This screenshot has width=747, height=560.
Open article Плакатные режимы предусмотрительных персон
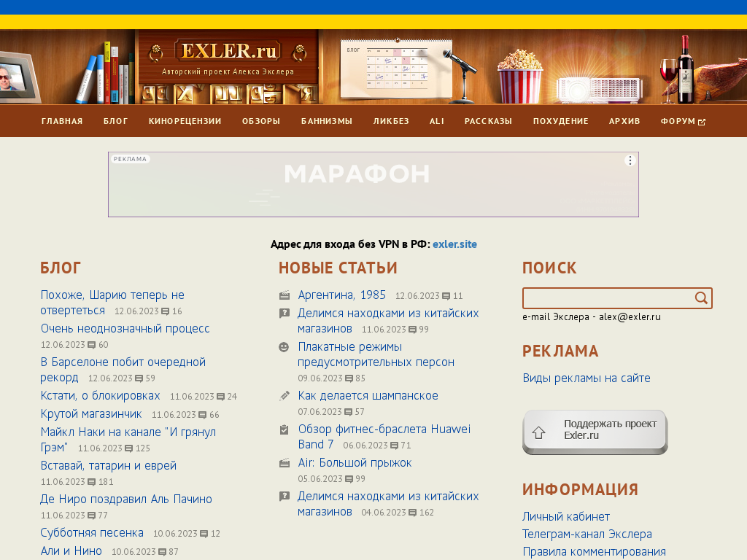pyautogui.click(x=376, y=355)
